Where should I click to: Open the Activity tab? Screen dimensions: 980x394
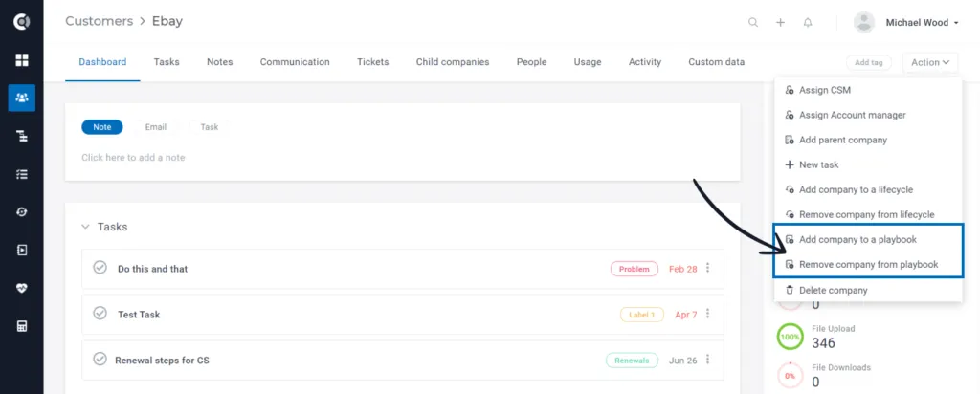click(x=644, y=62)
